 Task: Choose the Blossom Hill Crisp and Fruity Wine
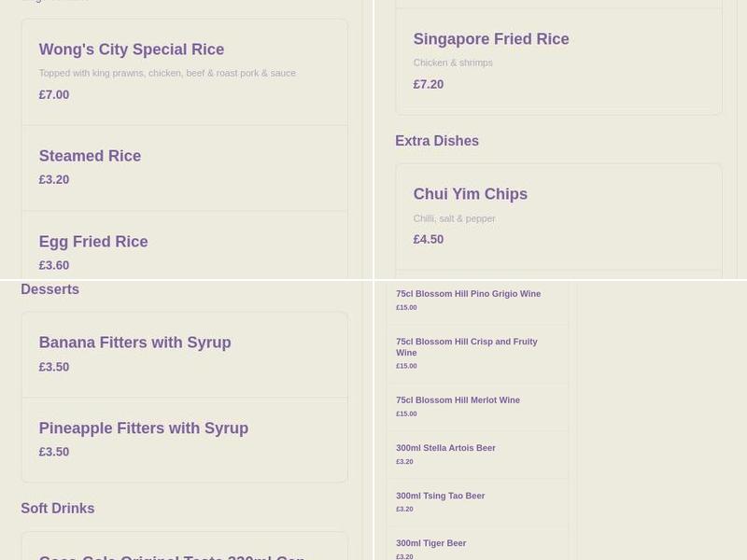(x=466, y=347)
